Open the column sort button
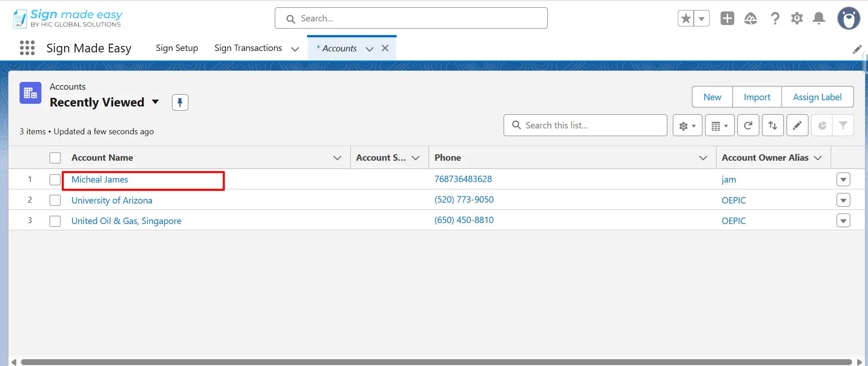The width and height of the screenshot is (868, 366). (773, 125)
